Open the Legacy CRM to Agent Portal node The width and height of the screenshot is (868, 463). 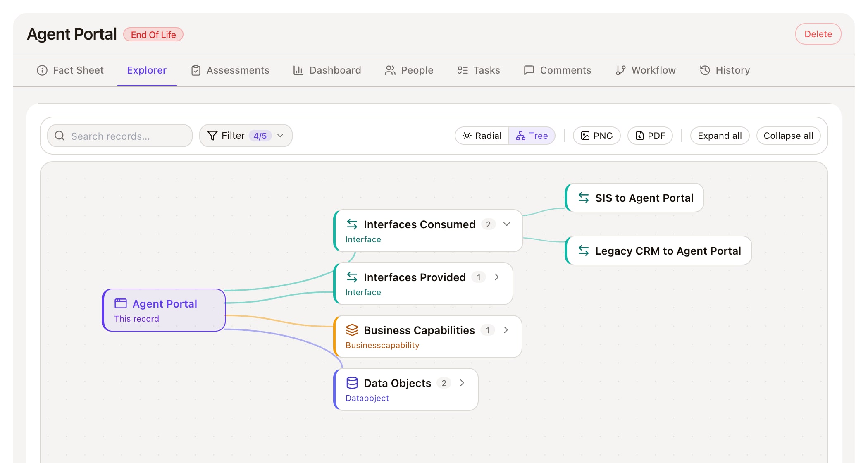658,251
